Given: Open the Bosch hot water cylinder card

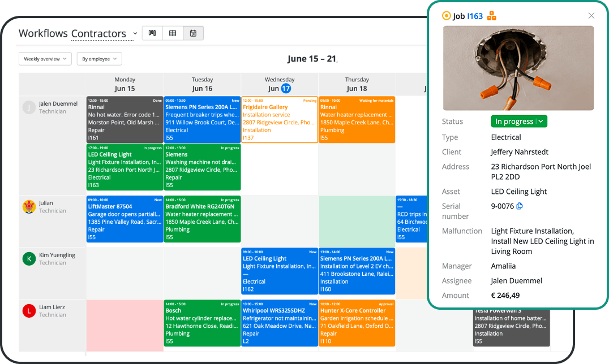Looking at the screenshot, I should [202, 323].
